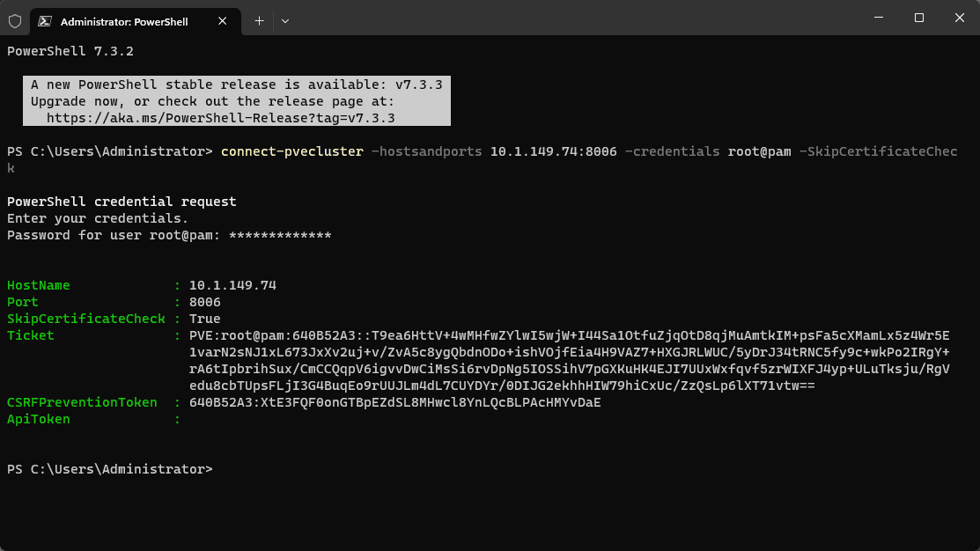Close the terminal window
The height and width of the screenshot is (551, 980).
[959, 18]
